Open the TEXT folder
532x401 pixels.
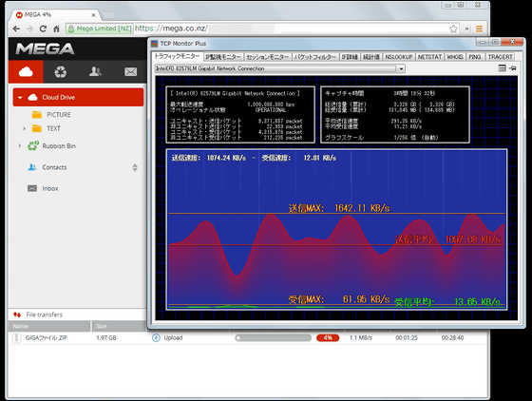(x=53, y=128)
